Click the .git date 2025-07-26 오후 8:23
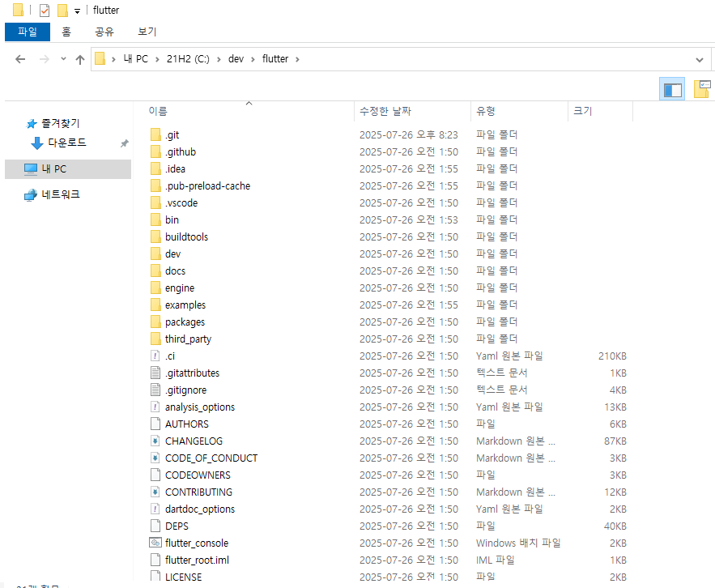Viewport: 715px width, 588px height. tap(409, 134)
